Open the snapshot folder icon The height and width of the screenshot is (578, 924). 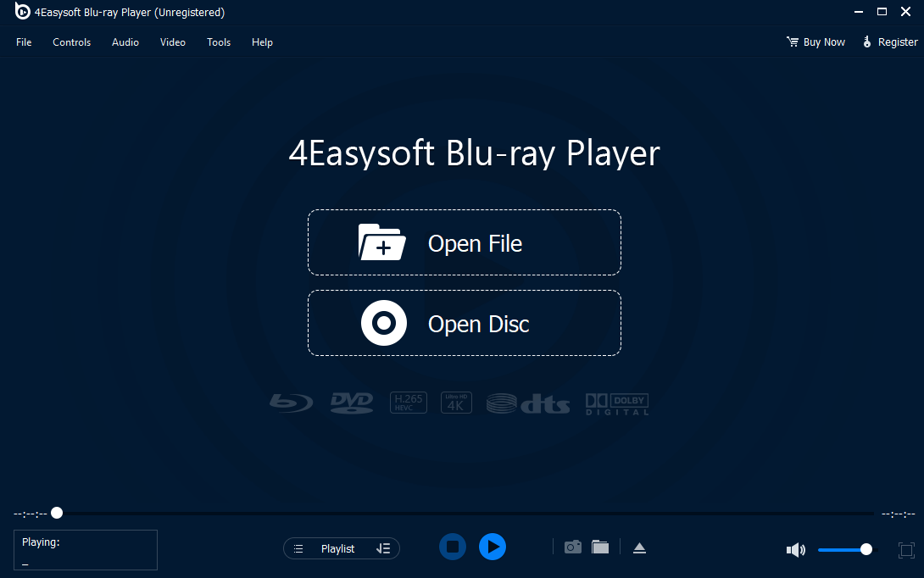pos(600,547)
